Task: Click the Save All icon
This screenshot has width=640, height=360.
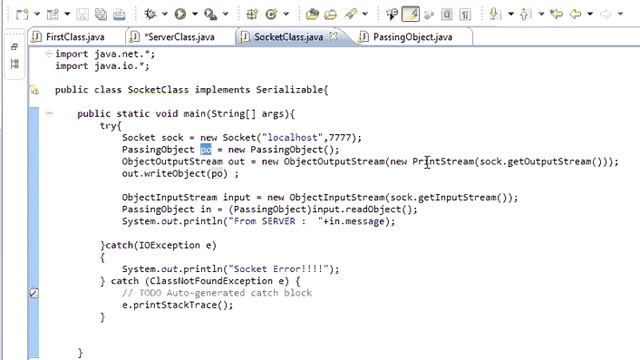Action: pos(101,14)
